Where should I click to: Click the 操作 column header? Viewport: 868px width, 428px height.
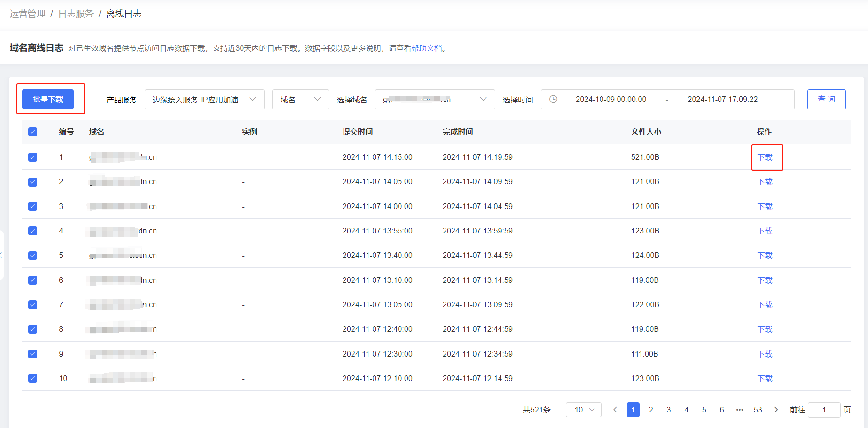tap(764, 132)
